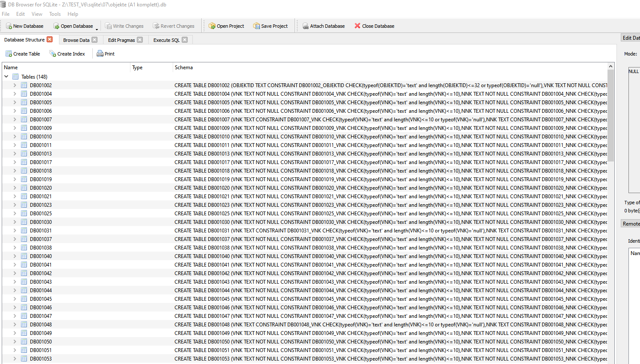Open the Tools menu
640x364 pixels.
[55, 14]
